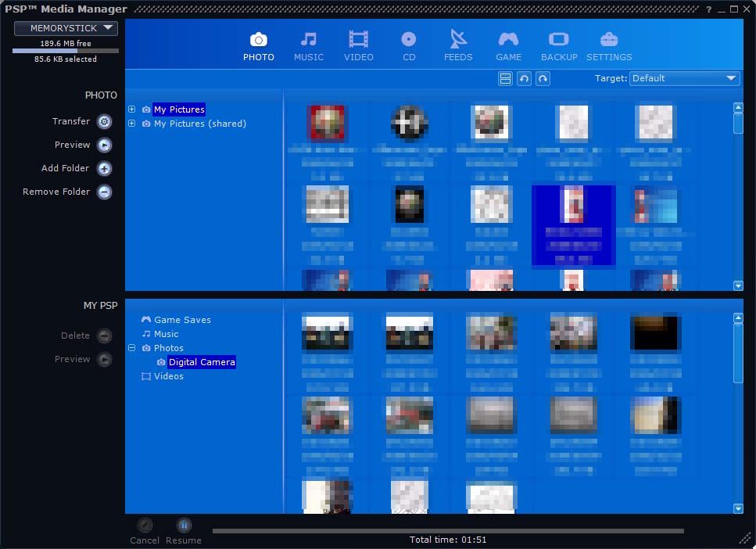
Task: Minimize the PSP Media Manager window
Action: click(722, 9)
